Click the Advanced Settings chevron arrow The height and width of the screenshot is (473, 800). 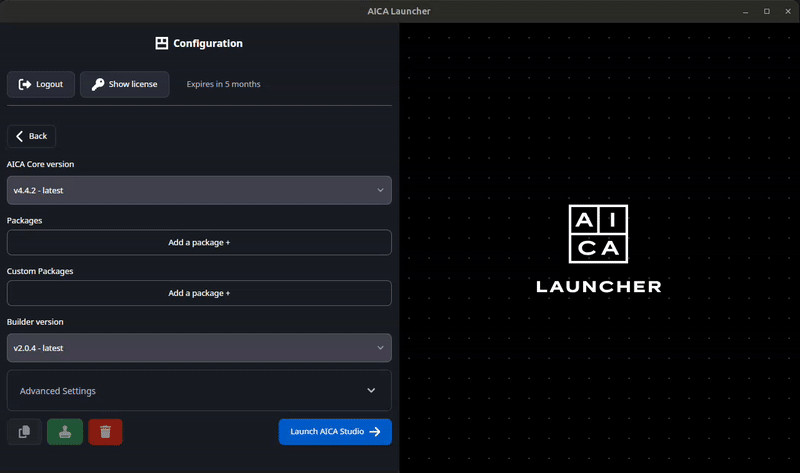coord(371,390)
